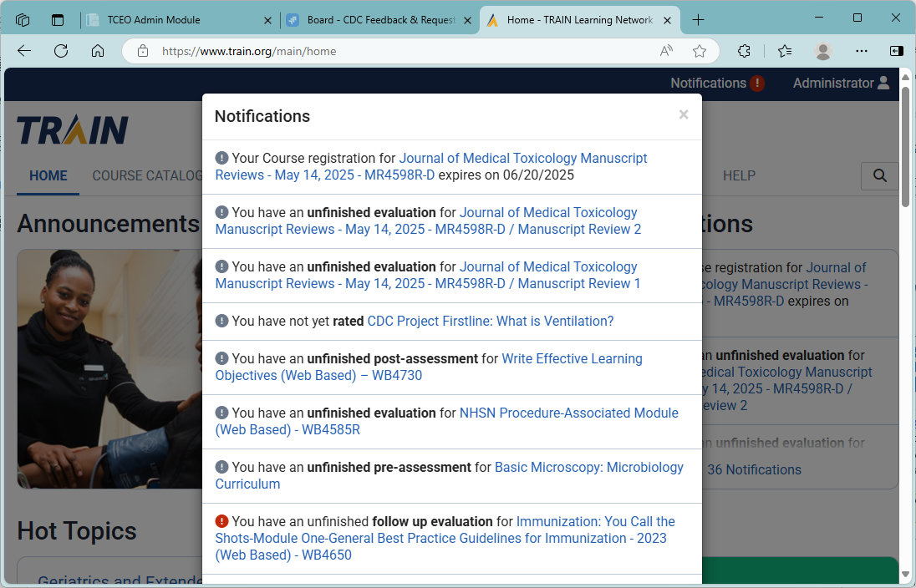Open the Basic Microscopy: Microbiology Curriculum link
916x588 pixels.
pyautogui.click(x=588, y=468)
